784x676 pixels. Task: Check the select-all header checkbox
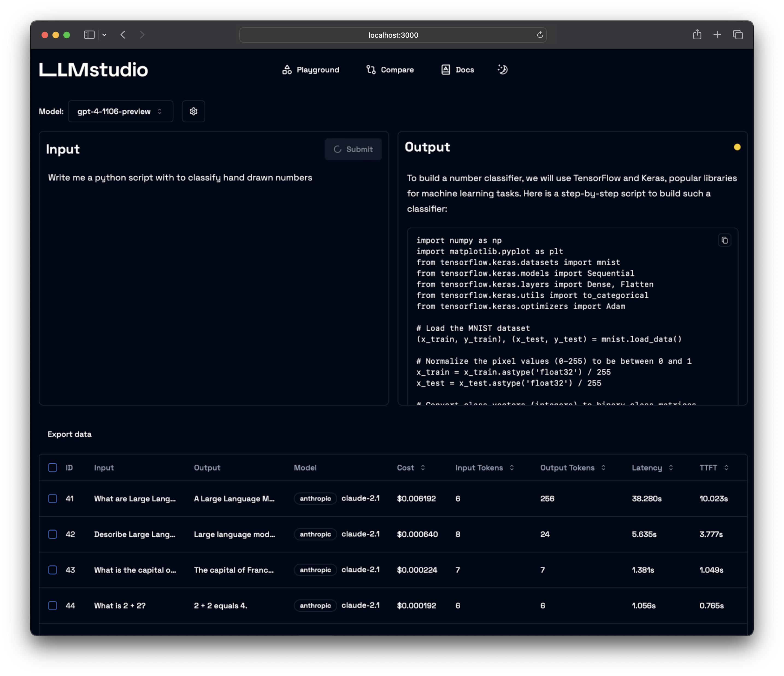pyautogui.click(x=53, y=468)
